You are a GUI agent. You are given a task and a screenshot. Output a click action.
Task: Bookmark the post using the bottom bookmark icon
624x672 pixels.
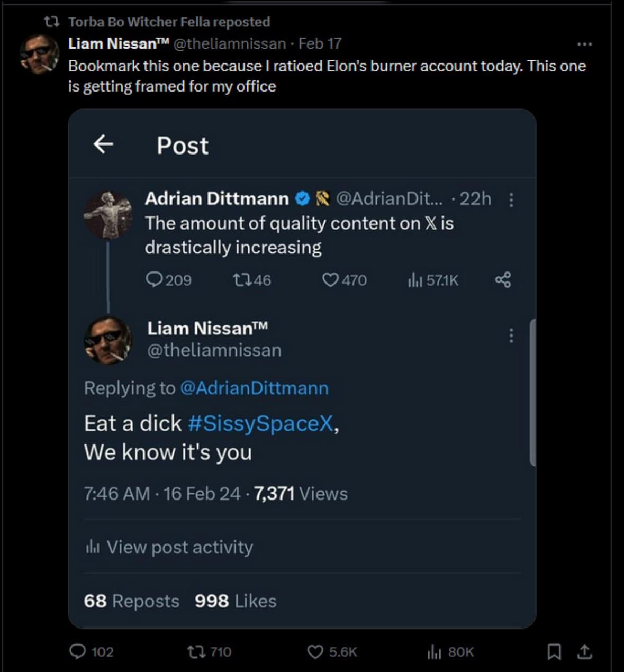(x=555, y=652)
